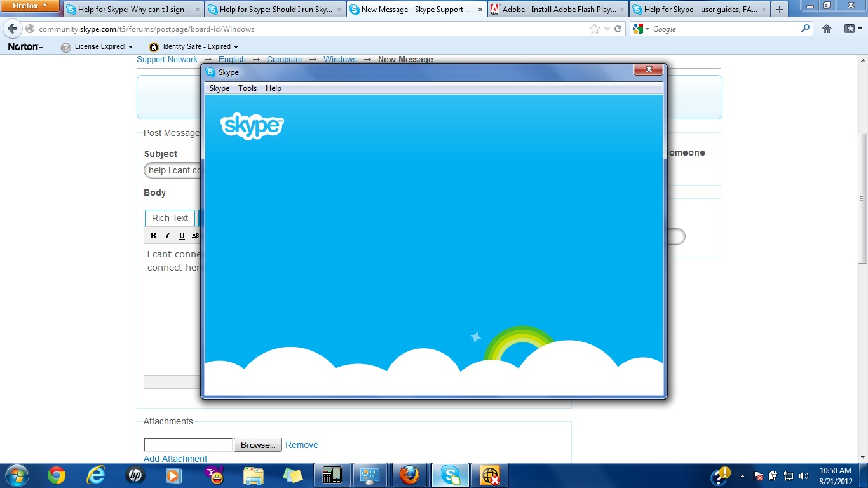Click the Skype title bar icon
868x488 pixels.
[210, 72]
